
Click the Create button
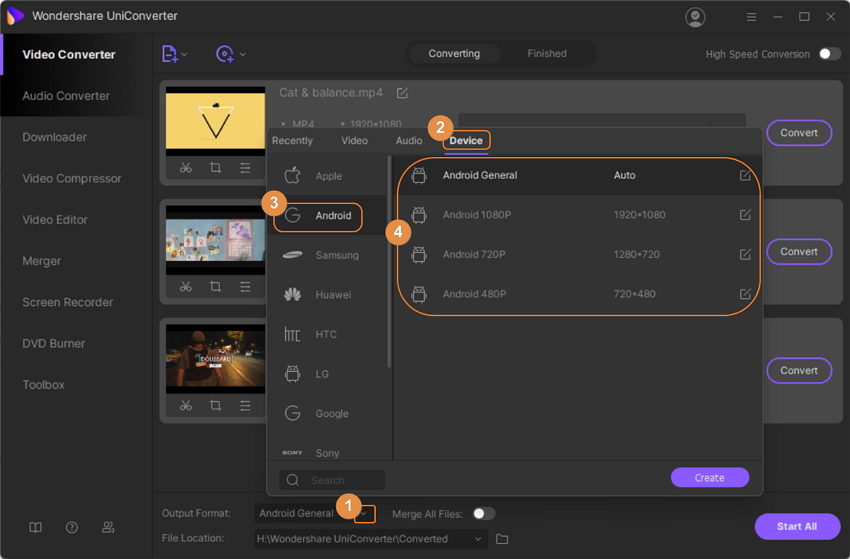709,478
